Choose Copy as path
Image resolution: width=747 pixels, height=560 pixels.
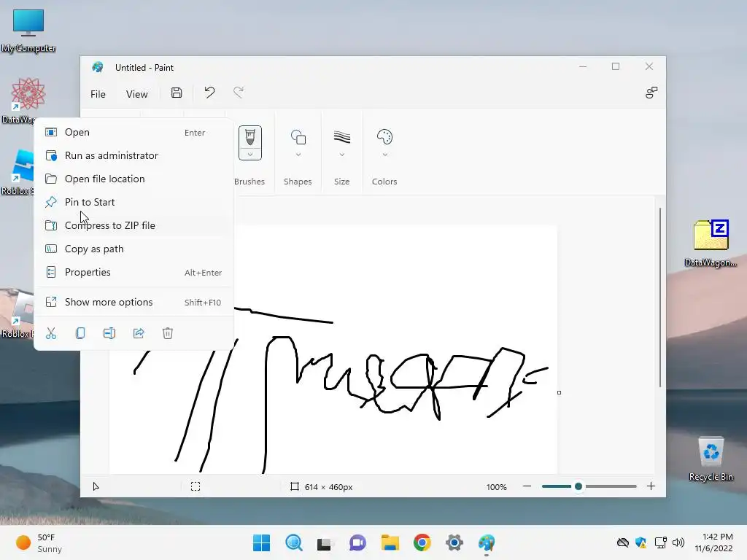134,249
